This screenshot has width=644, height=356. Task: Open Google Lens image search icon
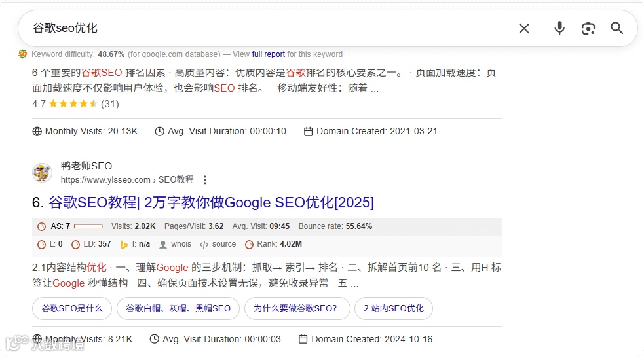(x=588, y=28)
